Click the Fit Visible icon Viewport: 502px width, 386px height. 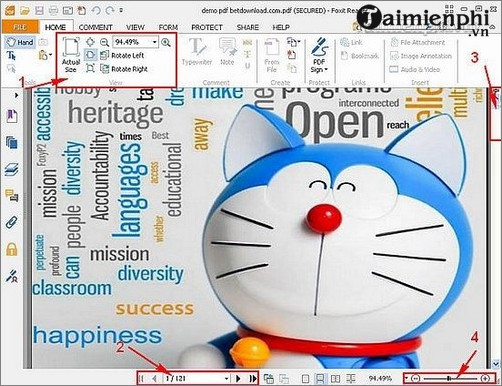[x=90, y=69]
